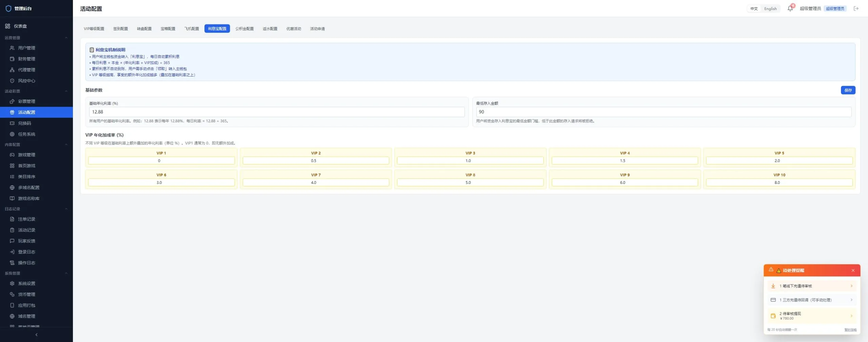The image size is (868, 342).
Task: Open 游戏管理 from the sidebar
Action: point(36,155)
